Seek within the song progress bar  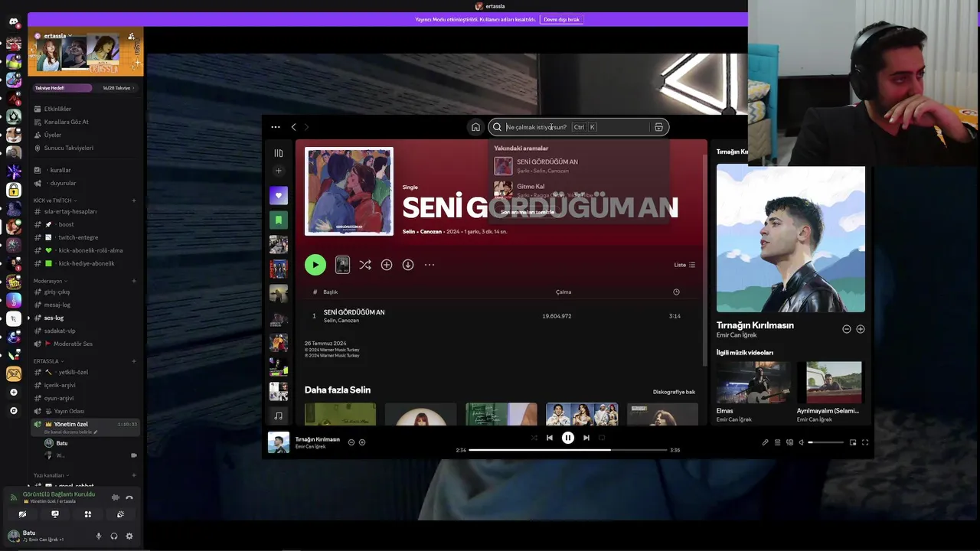coord(568,450)
